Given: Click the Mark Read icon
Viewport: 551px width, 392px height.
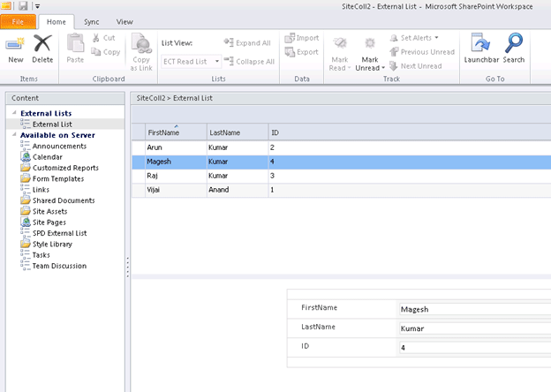Looking at the screenshot, I should (340, 43).
